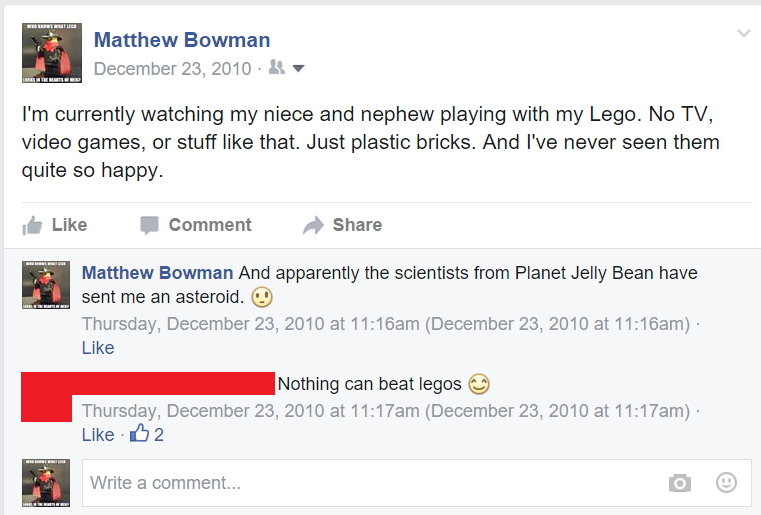The height and width of the screenshot is (515, 761).
Task: Like the Planet Jelly Bean comment
Action: coord(98,348)
